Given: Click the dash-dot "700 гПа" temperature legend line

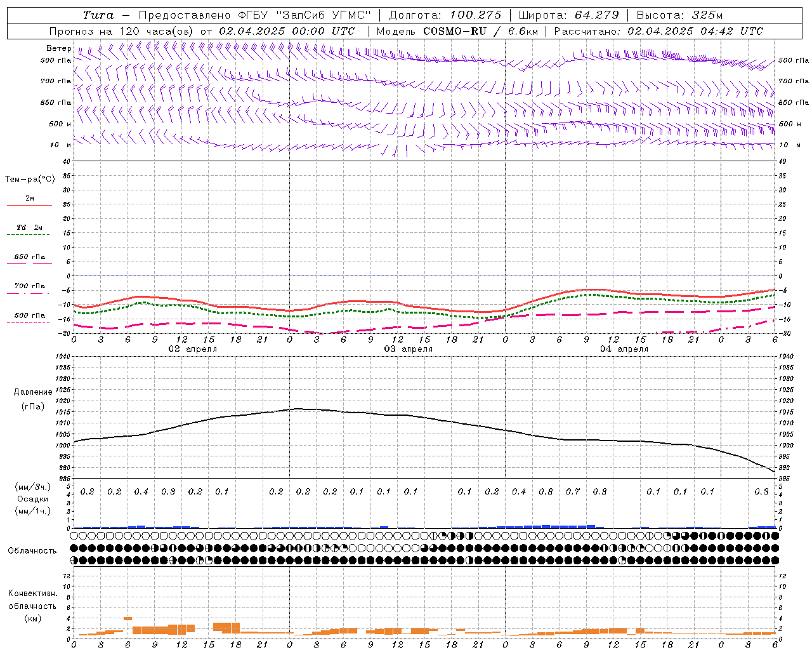Looking at the screenshot, I should pyautogui.click(x=28, y=293).
